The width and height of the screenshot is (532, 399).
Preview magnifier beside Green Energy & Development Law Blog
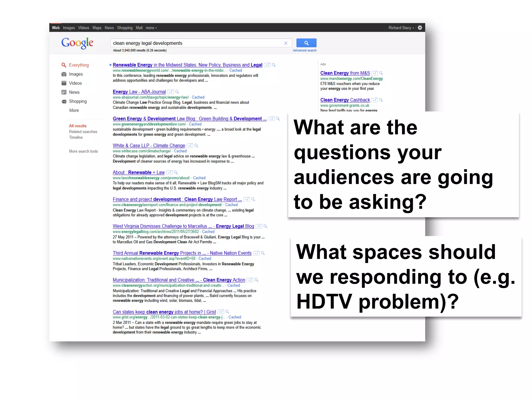click(x=278, y=119)
